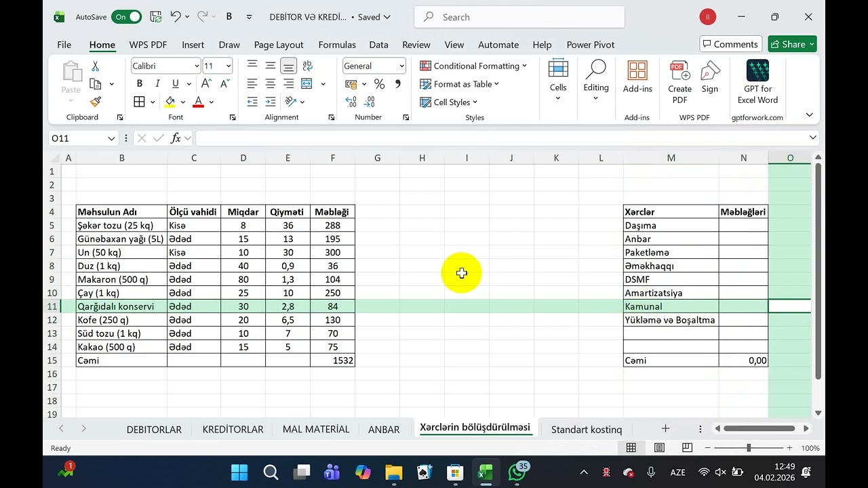Open the Cells group button

pyautogui.click(x=558, y=80)
